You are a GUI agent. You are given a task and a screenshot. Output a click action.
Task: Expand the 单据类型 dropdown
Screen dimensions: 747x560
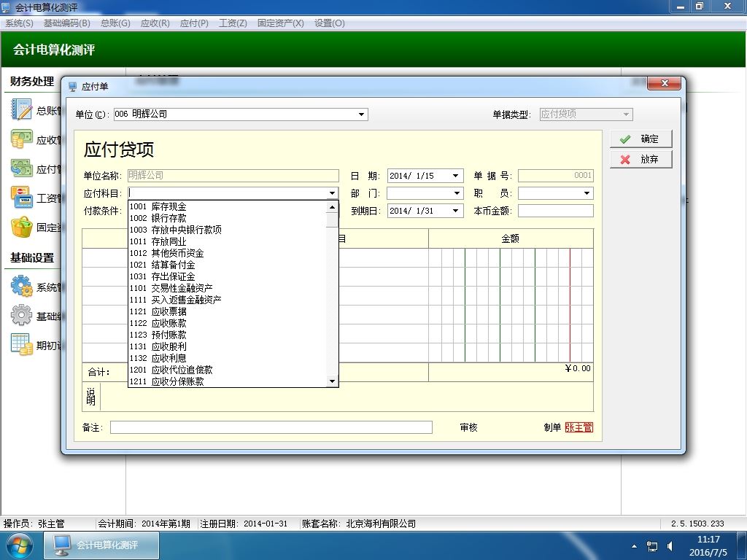(x=626, y=114)
